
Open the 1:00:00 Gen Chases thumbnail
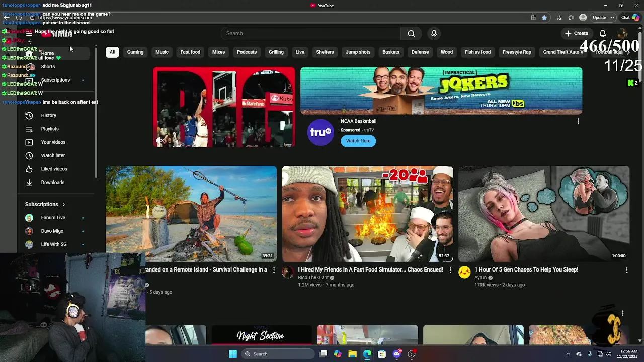[x=544, y=214]
